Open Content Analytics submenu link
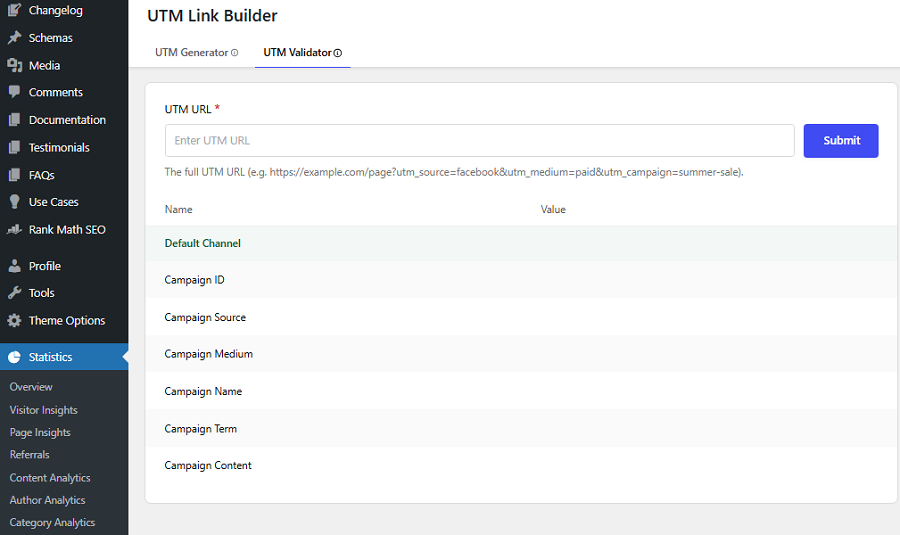The width and height of the screenshot is (900, 535). (50, 478)
